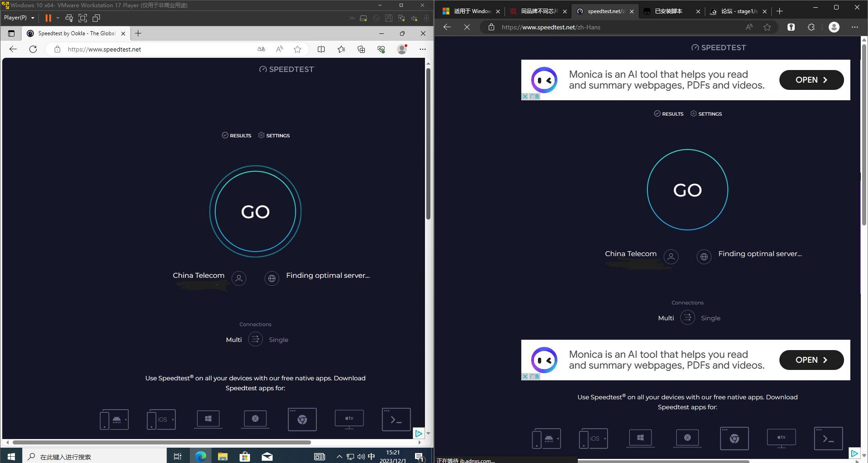Click the VM taskbar search box
Image resolution: width=868 pixels, height=463 pixels.
[x=95, y=456]
